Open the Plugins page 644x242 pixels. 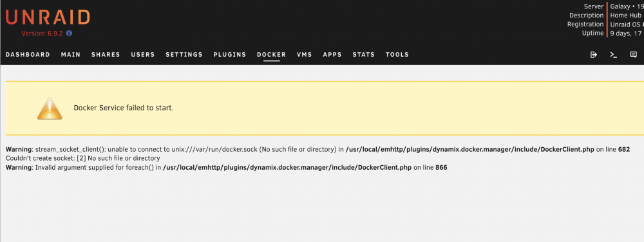click(x=230, y=54)
